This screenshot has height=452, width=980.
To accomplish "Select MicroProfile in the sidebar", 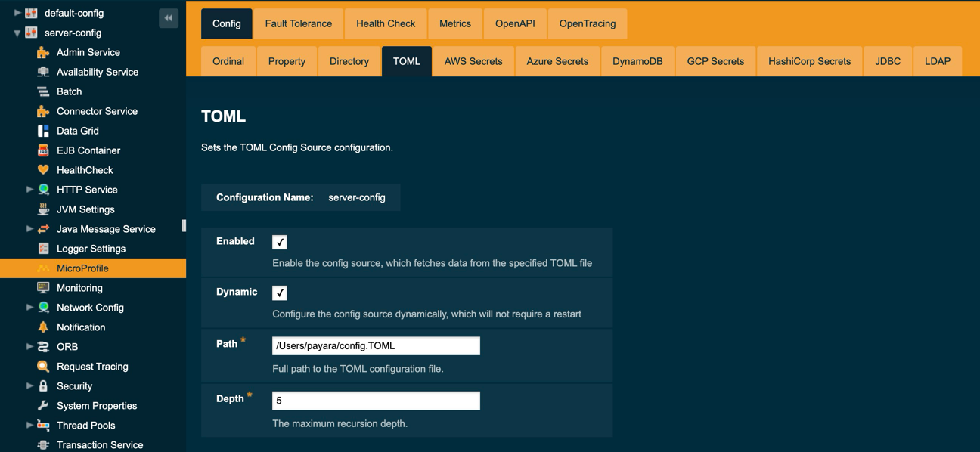I will point(83,268).
